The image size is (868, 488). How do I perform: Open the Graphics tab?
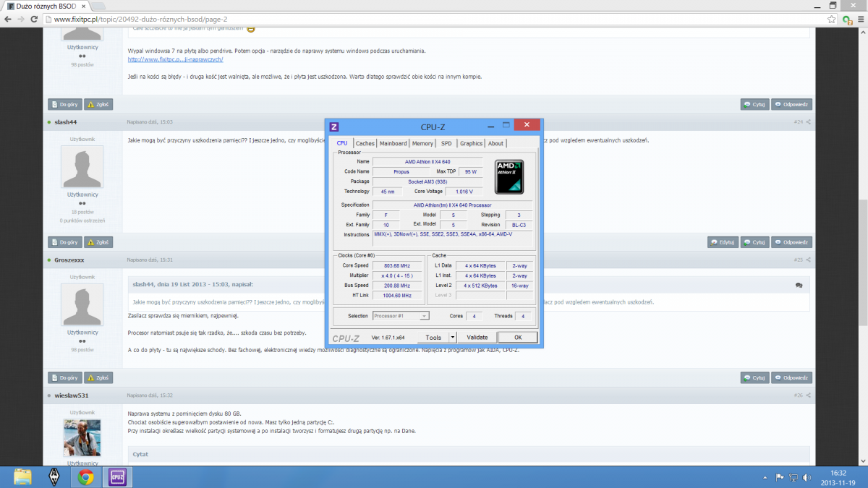coord(471,143)
